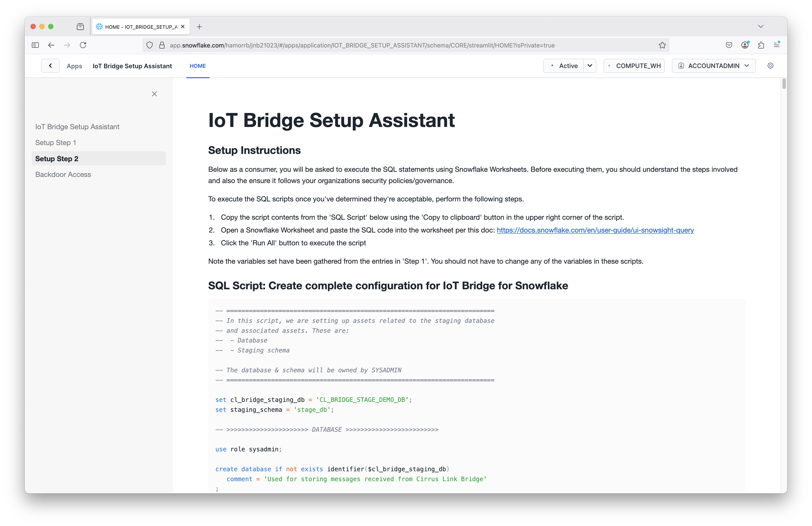Open Setup Step 1 page
This screenshot has width=812, height=526.
coord(56,143)
